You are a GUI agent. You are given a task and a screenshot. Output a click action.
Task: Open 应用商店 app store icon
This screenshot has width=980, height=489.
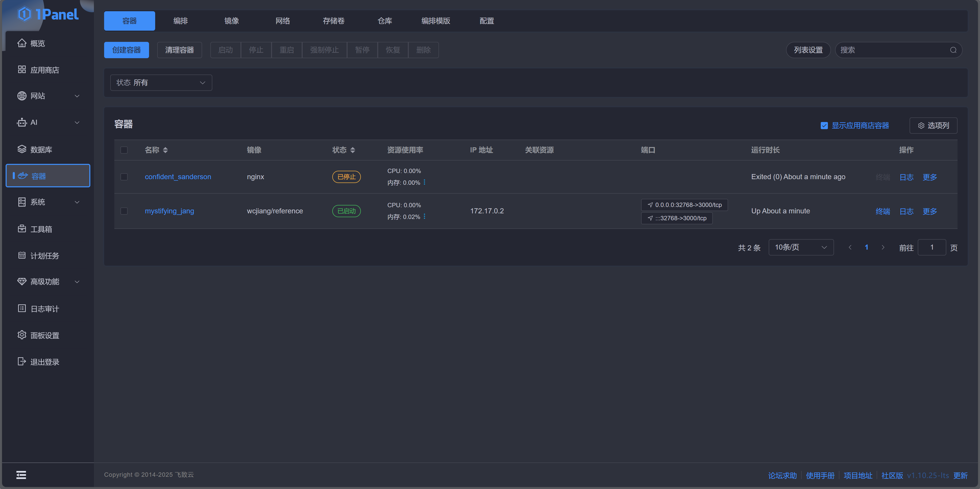coord(22,70)
